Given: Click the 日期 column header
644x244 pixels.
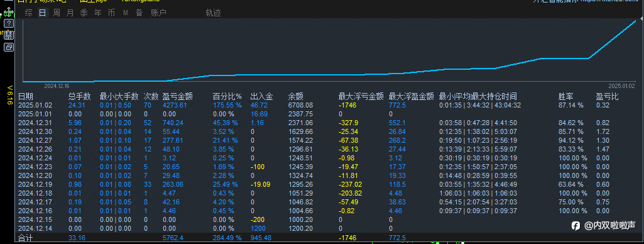Looking at the screenshot, I should (26, 97).
